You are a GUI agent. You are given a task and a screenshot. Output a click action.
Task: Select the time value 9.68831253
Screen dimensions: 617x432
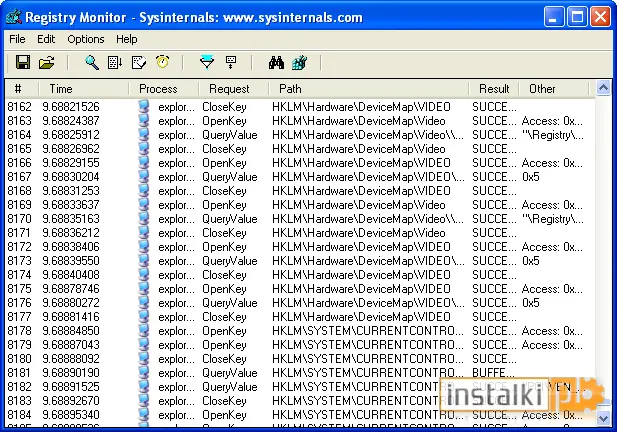tap(71, 191)
